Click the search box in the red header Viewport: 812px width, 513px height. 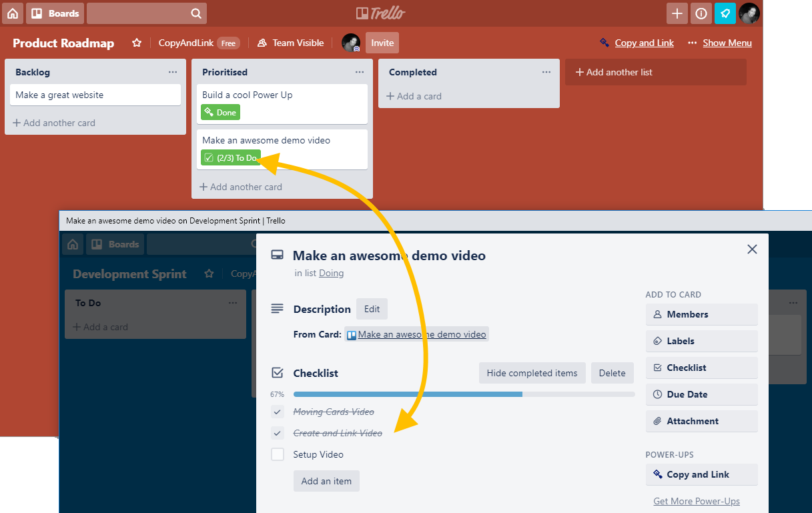[x=147, y=13]
